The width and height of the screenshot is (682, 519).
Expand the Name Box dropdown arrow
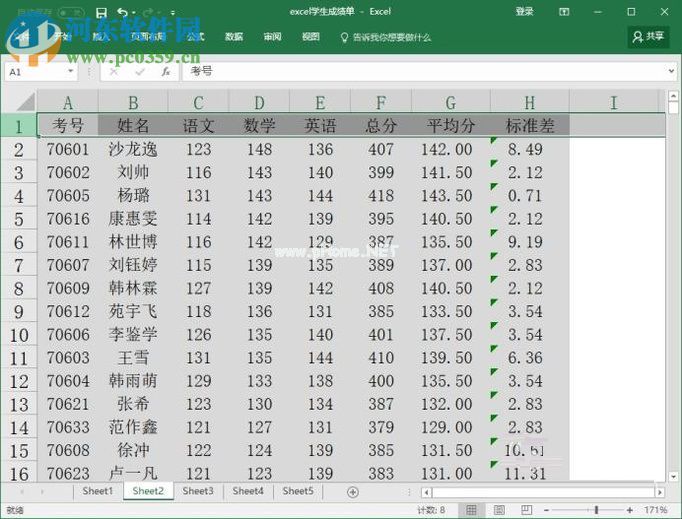(x=71, y=71)
